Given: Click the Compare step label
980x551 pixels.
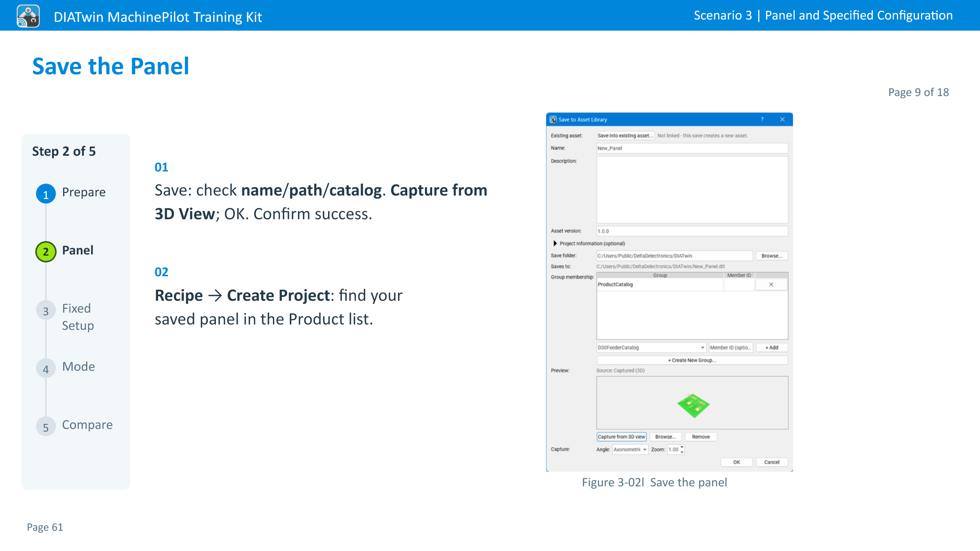Looking at the screenshot, I should coord(87,425).
